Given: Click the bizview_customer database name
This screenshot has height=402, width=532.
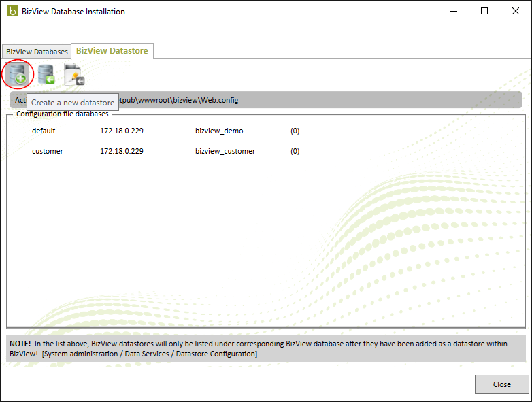Looking at the screenshot, I should click(225, 151).
